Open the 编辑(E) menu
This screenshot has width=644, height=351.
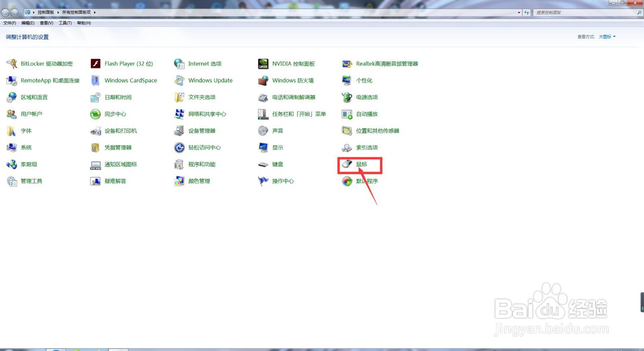tap(28, 23)
